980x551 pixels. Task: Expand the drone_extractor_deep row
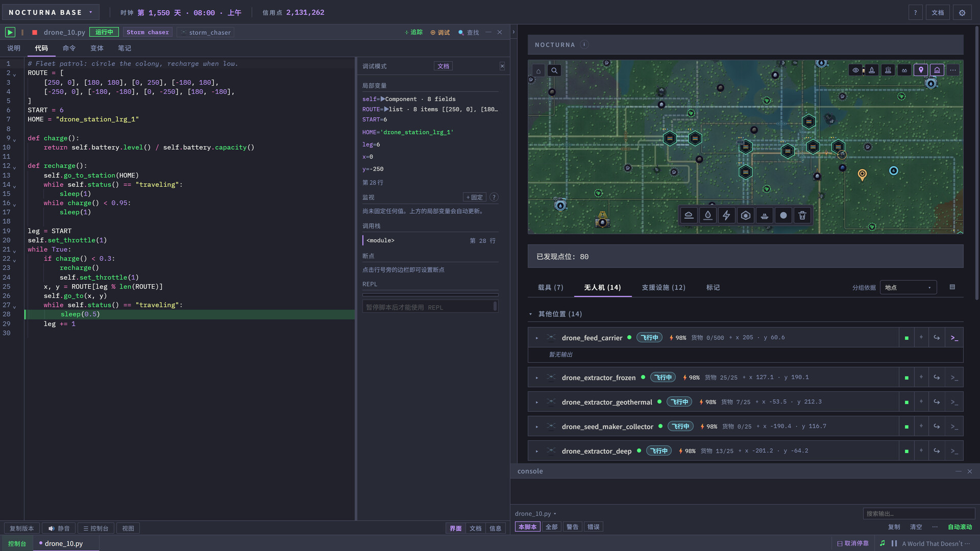(536, 451)
